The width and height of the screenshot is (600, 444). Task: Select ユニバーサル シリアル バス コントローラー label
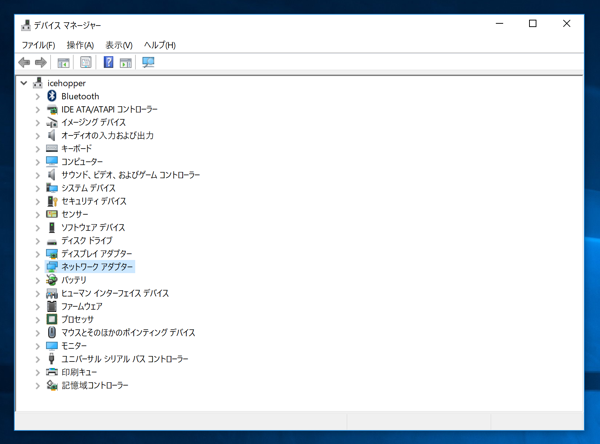click(125, 359)
